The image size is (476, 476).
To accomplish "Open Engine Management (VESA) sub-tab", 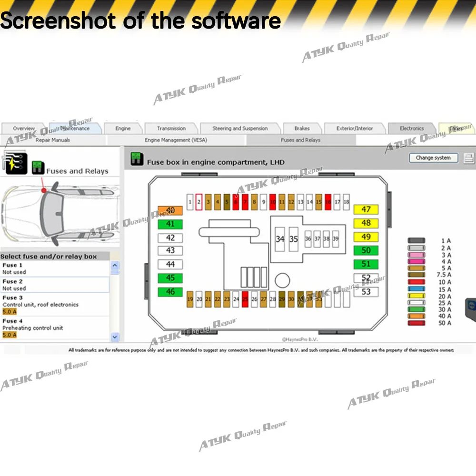I will tap(176, 140).
